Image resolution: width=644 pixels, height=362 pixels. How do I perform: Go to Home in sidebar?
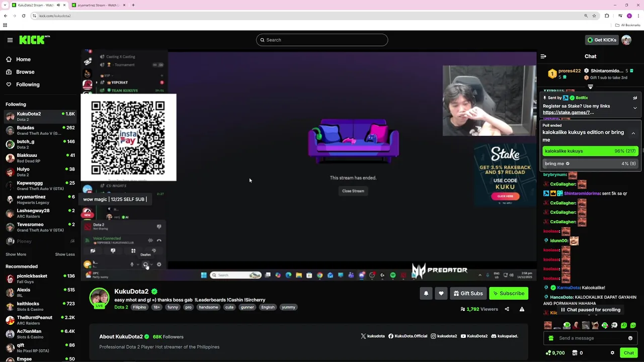pos(23,59)
